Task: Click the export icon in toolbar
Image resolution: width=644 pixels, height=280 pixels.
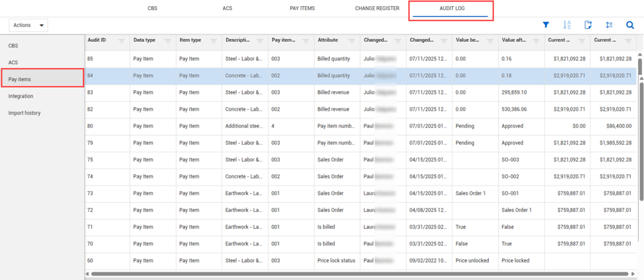Action: pos(588,25)
